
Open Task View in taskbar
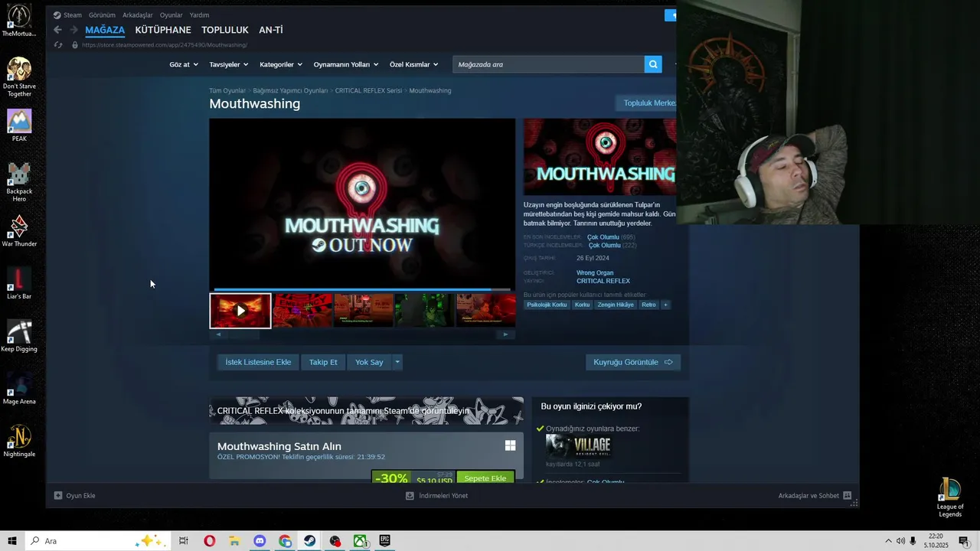click(184, 541)
